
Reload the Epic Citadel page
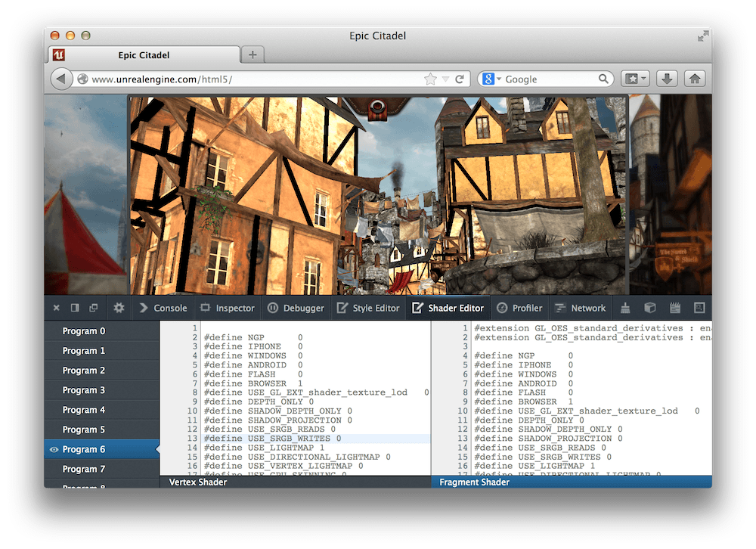[x=460, y=78]
